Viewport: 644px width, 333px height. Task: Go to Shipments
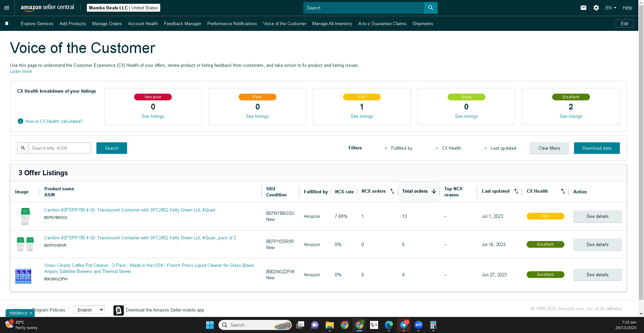pos(422,23)
